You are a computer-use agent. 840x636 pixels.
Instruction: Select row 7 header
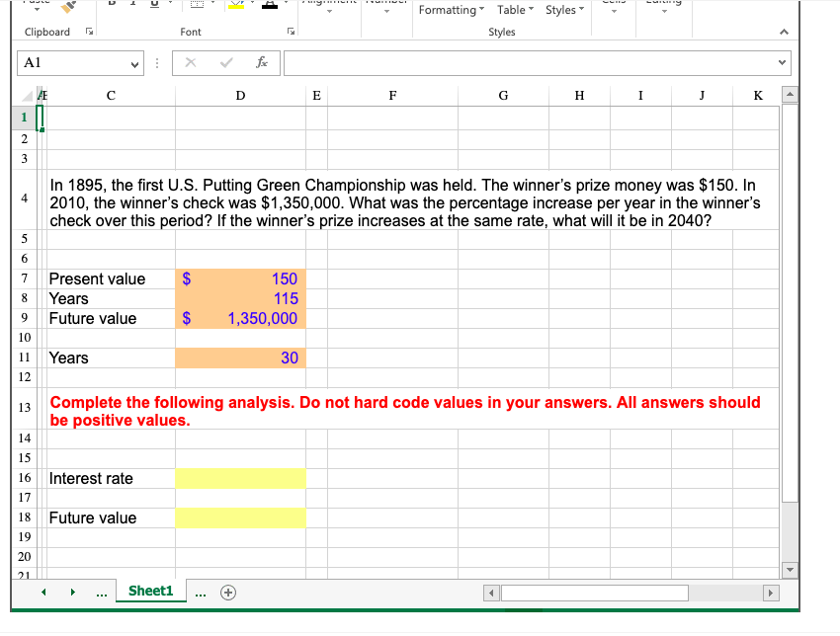pos(25,278)
